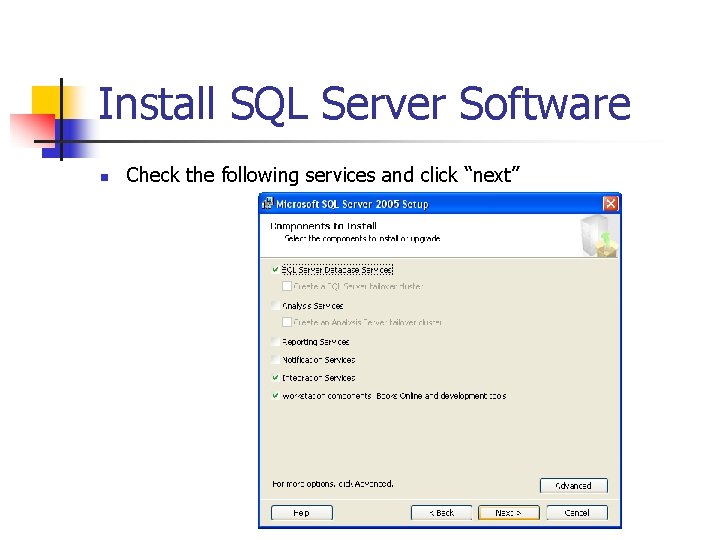Select the Components to Install heading
The image size is (720, 540).
pos(323,226)
